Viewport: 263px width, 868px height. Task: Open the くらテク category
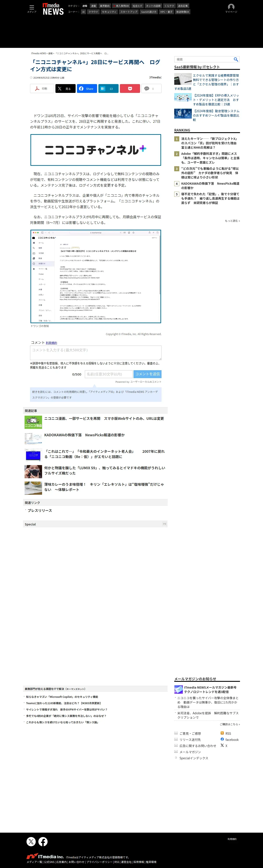point(169,6)
